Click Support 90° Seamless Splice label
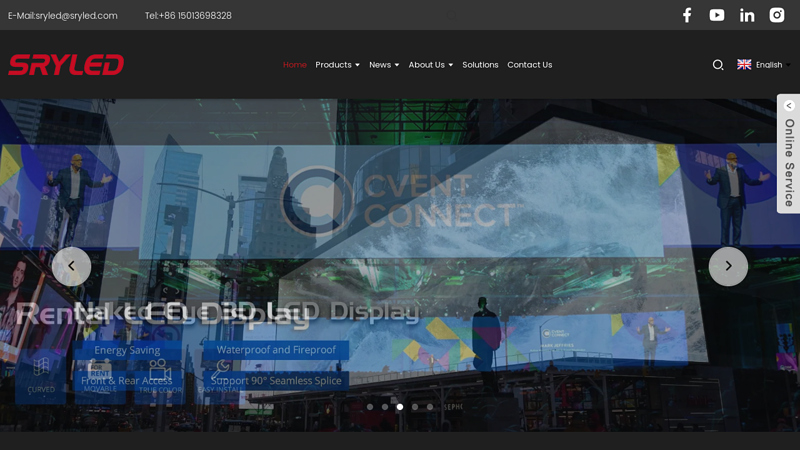The width and height of the screenshot is (800, 450). [x=276, y=381]
